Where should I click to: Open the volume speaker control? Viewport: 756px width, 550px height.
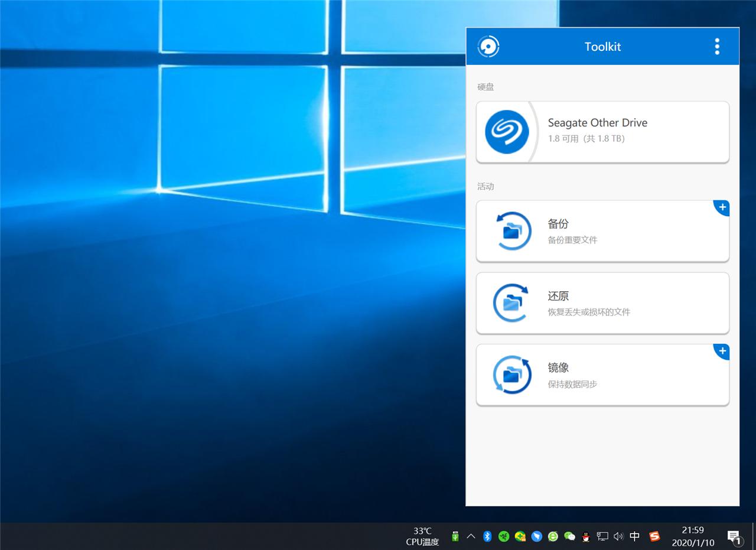coord(618,536)
